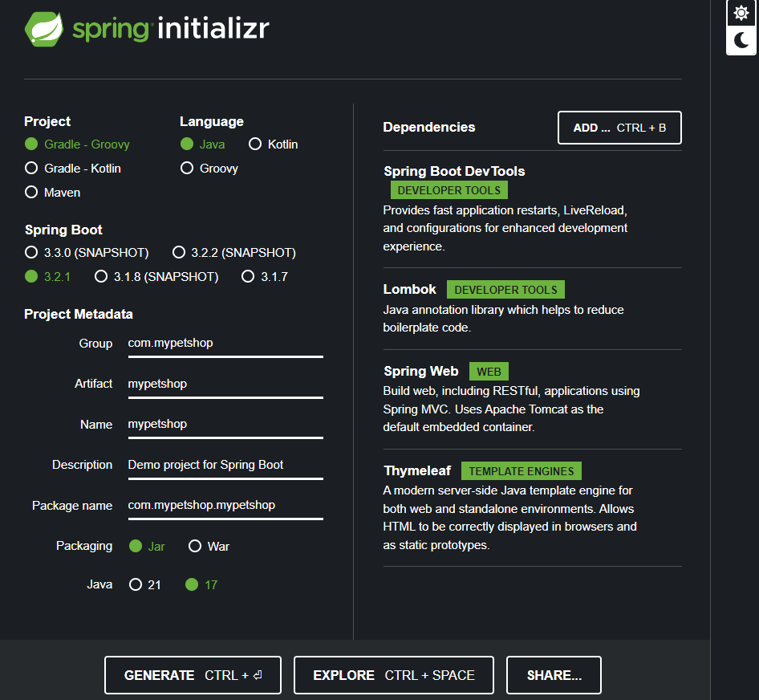Set packaging to Jar
Viewport: 759px width, 700px height.
pyautogui.click(x=147, y=547)
